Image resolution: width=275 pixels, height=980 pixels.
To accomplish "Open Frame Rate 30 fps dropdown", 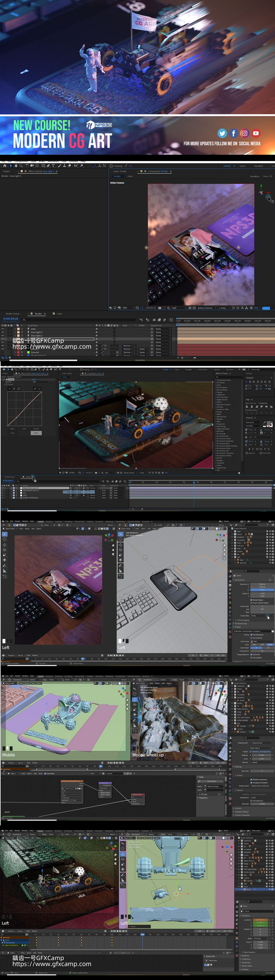I will (x=262, y=616).
